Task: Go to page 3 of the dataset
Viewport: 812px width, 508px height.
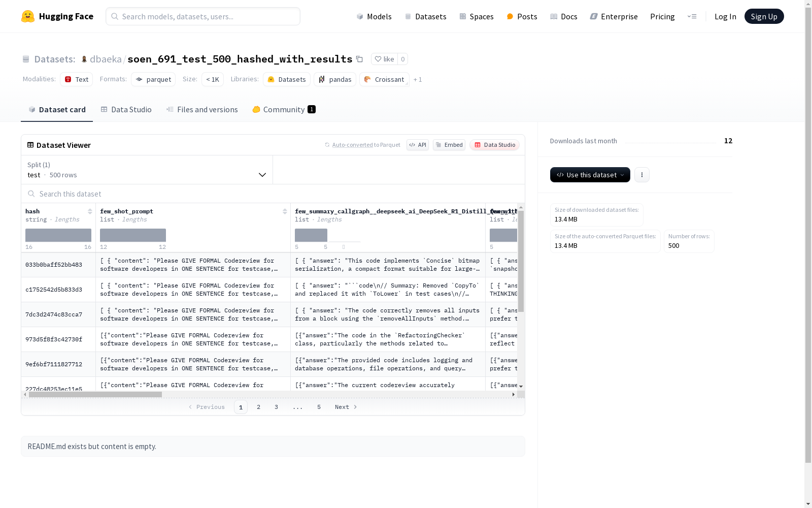Action: coord(277,407)
